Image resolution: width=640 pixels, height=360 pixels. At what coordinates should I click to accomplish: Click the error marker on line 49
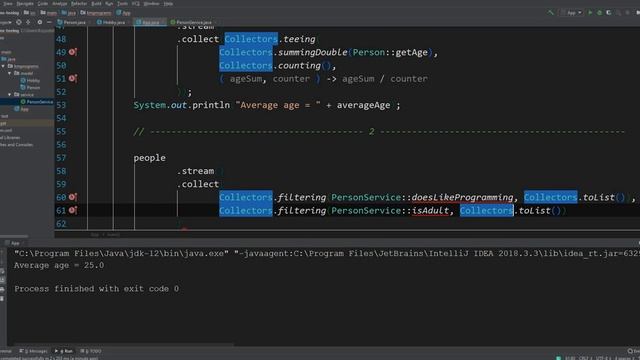(73, 52)
